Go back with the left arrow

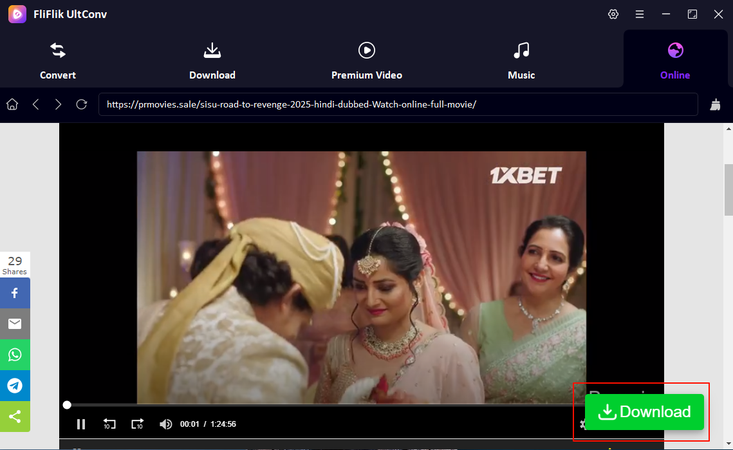click(36, 104)
